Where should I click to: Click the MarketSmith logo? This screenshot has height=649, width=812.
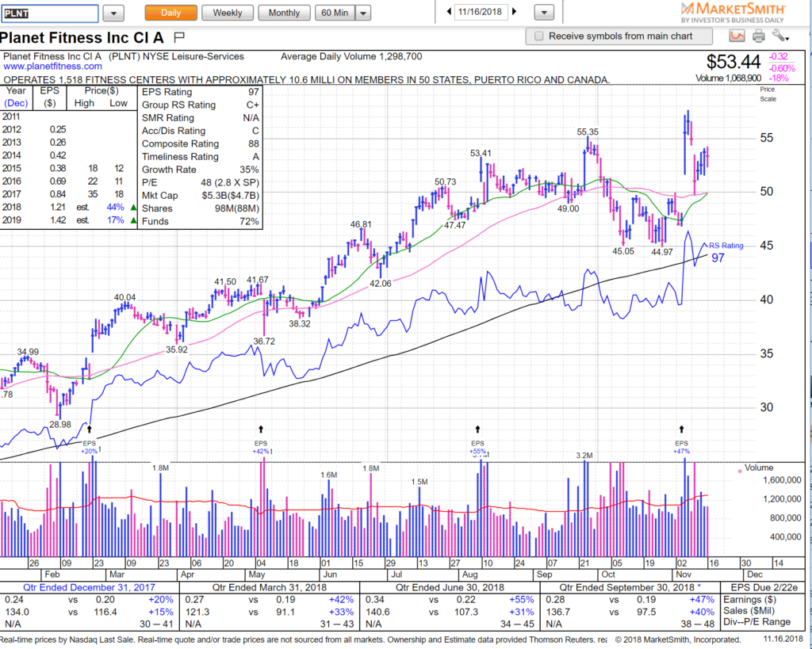point(732,13)
